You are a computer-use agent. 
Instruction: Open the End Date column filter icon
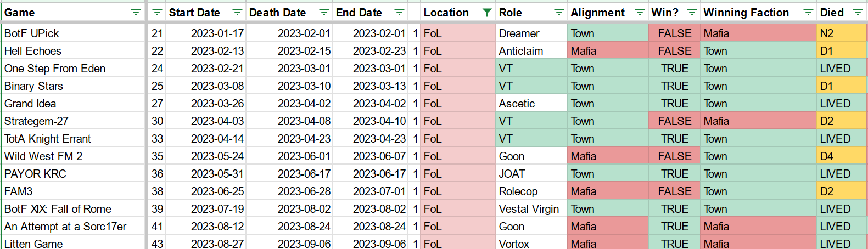[399, 13]
